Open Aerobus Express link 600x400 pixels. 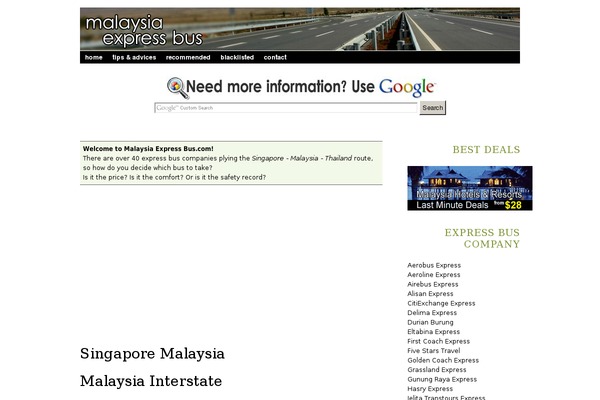434,265
